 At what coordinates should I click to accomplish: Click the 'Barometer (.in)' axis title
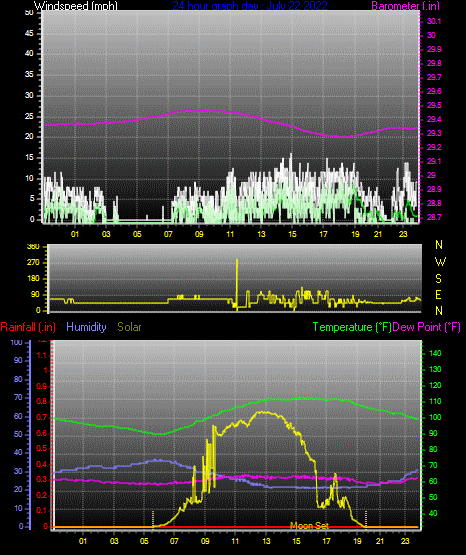pyautogui.click(x=405, y=5)
